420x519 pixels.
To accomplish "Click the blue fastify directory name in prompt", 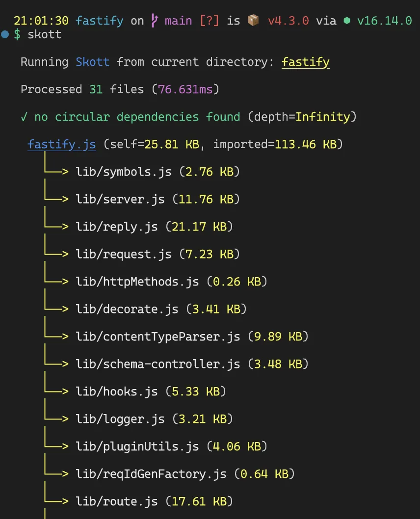I will tap(100, 21).
